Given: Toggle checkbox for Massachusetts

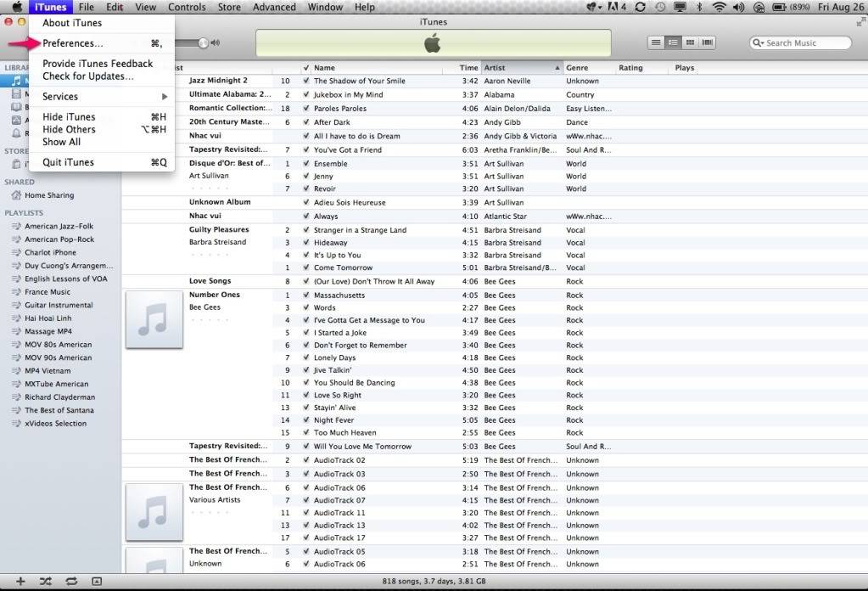Looking at the screenshot, I should click(x=306, y=295).
